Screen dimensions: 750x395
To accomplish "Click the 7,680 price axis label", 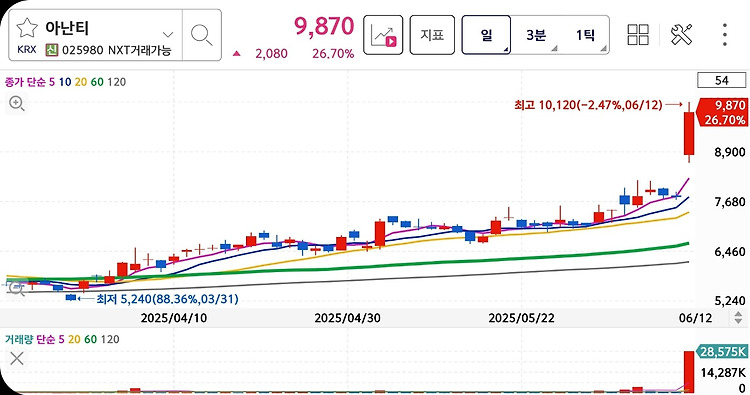I will pyautogui.click(x=730, y=202).
